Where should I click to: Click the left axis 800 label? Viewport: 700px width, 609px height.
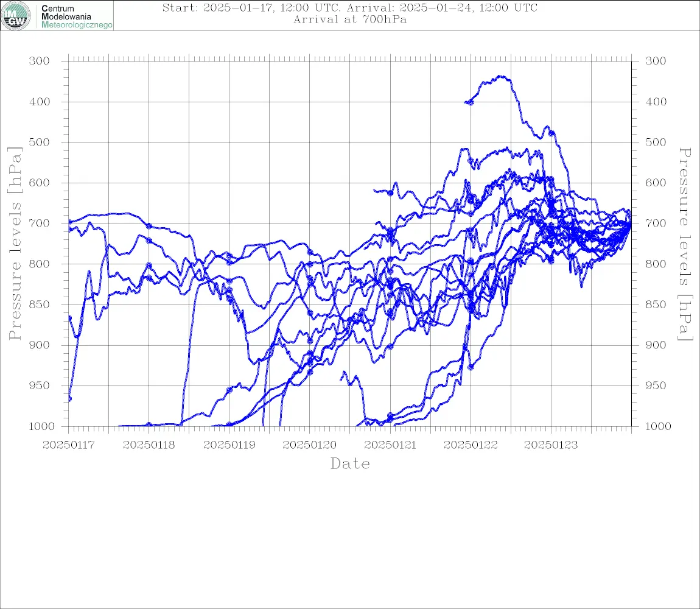(x=40, y=264)
